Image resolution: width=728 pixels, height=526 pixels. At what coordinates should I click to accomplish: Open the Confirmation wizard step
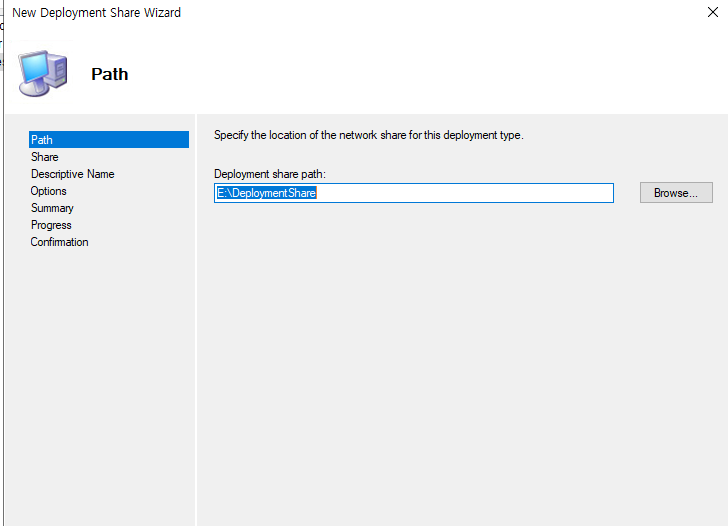coord(59,242)
